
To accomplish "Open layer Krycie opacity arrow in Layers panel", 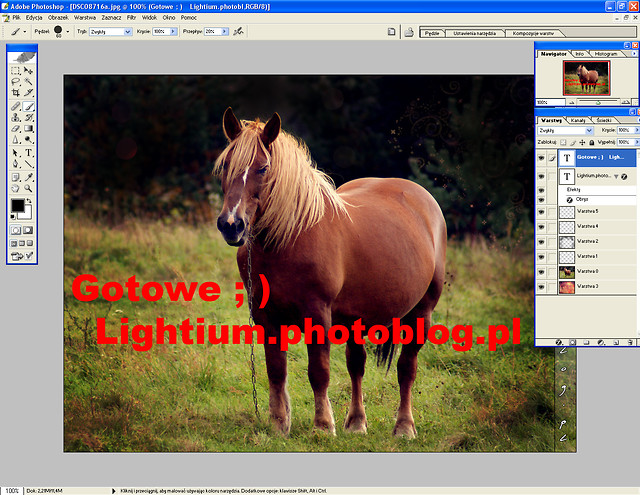I will [x=636, y=130].
